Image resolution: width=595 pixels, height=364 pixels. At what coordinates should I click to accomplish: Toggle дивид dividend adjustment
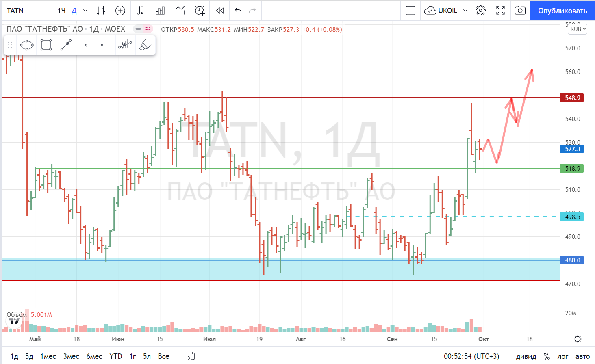pos(526,356)
